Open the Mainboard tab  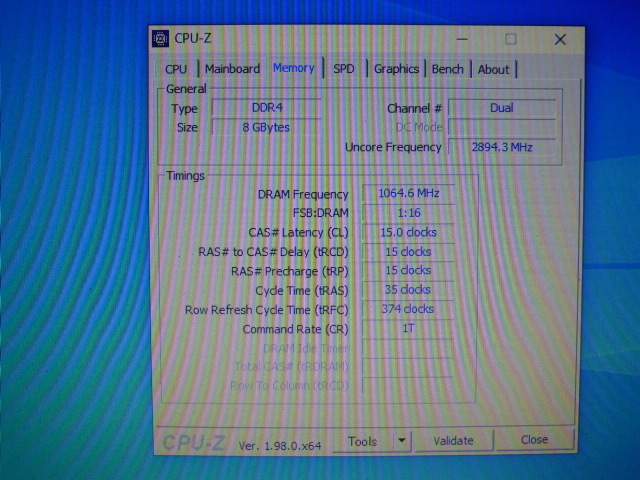click(x=232, y=69)
